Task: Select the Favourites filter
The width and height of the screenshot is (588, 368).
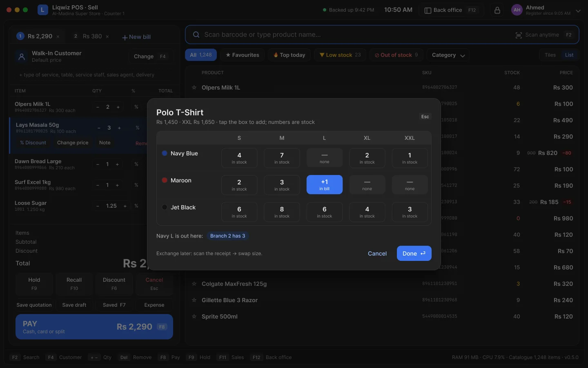Action: click(x=243, y=55)
